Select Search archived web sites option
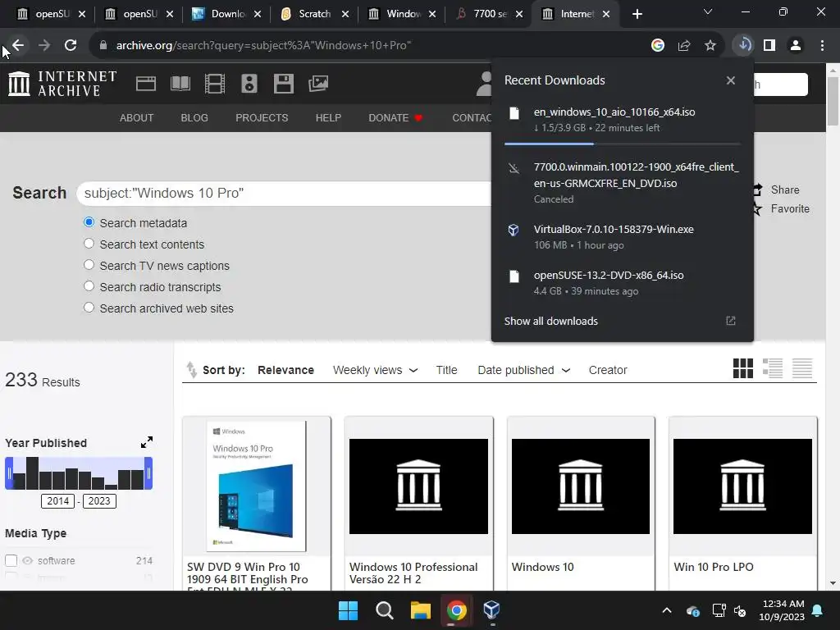 [89, 308]
